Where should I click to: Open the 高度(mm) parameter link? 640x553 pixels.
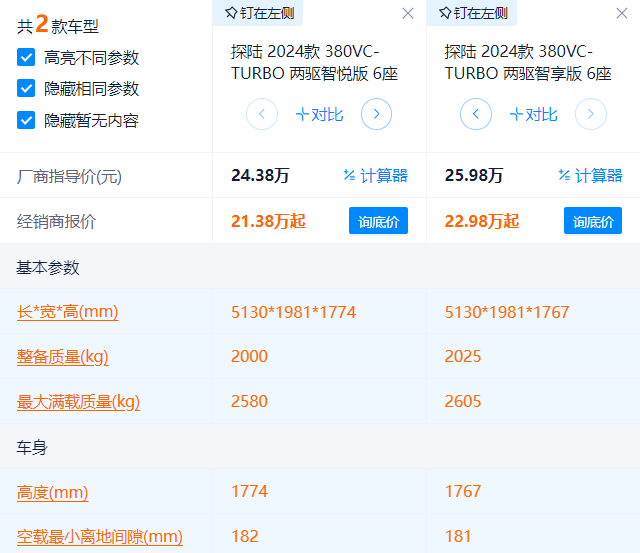(x=52, y=492)
